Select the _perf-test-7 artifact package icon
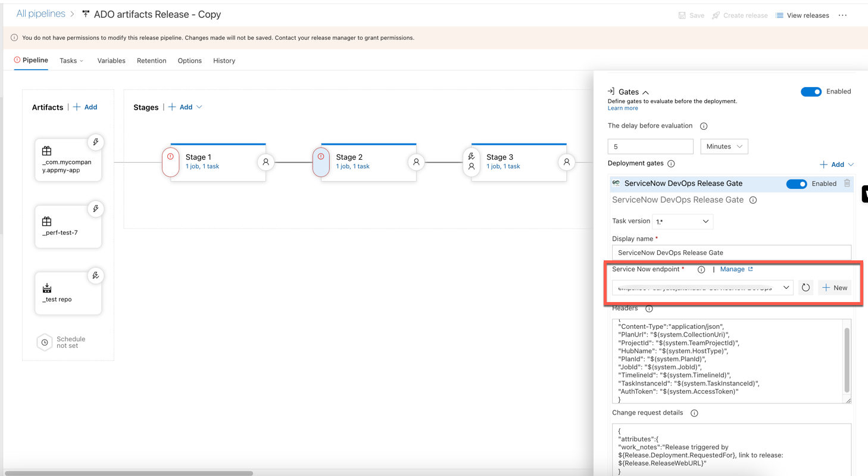Viewport: 868px width, 476px height. pos(47,222)
